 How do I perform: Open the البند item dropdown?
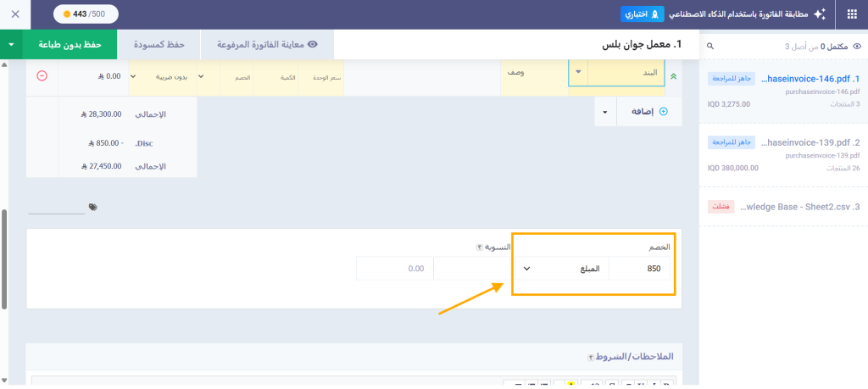(578, 72)
